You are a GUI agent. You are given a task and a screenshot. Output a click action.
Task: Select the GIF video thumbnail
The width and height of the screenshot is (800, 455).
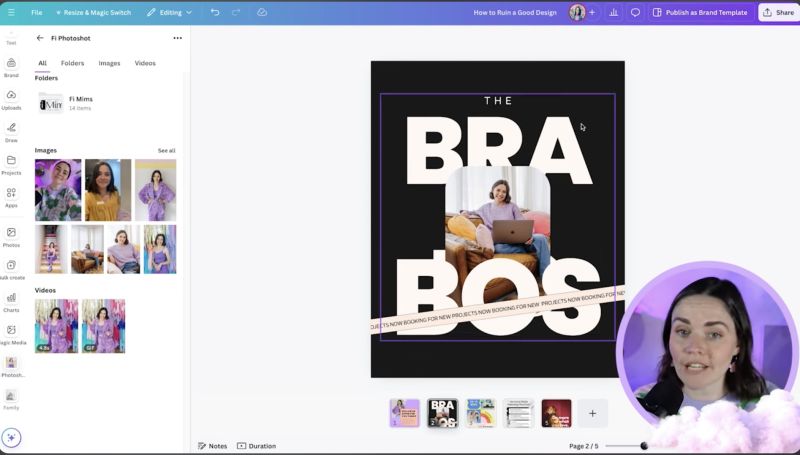click(x=103, y=326)
